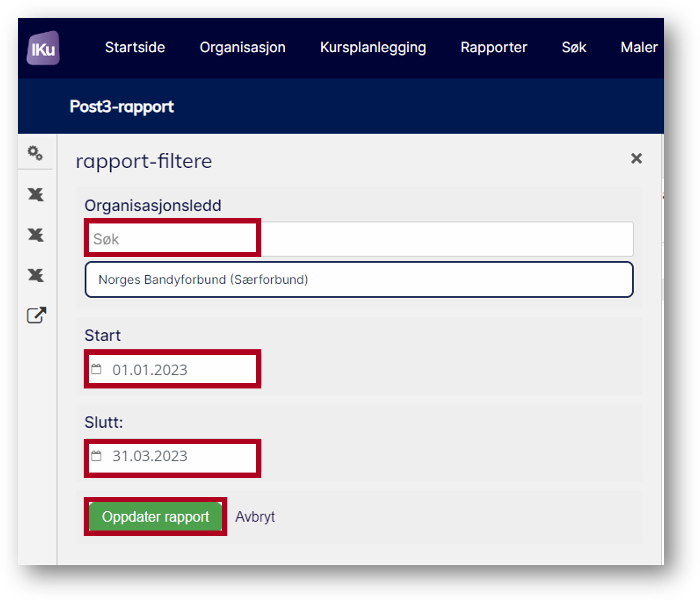Open the Rapporter menu
Image resolution: width=700 pixels, height=601 pixels.
click(494, 48)
